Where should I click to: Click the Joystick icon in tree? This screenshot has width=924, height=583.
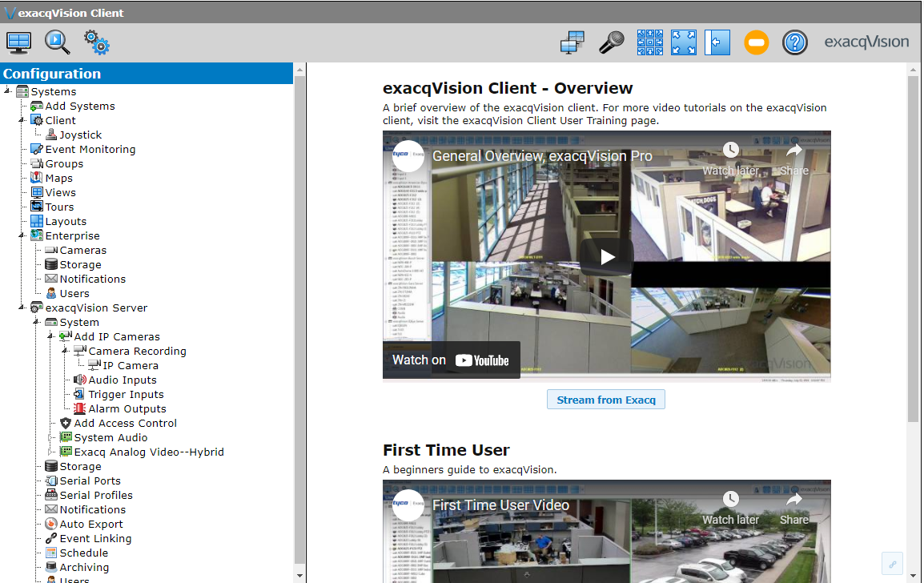pyautogui.click(x=51, y=135)
